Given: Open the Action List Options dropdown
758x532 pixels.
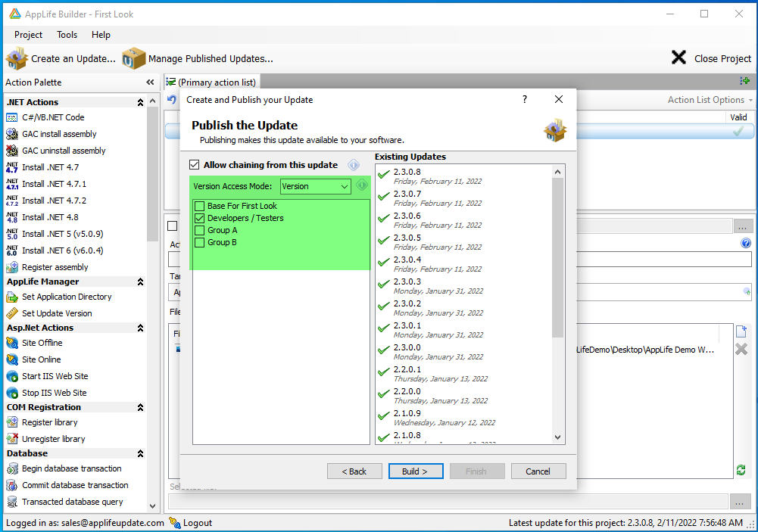Looking at the screenshot, I should coord(710,100).
